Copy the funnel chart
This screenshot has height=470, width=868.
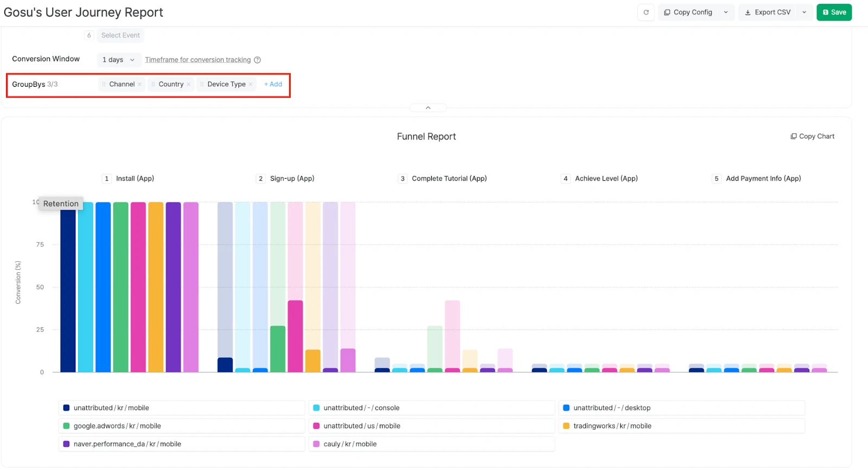(x=812, y=136)
